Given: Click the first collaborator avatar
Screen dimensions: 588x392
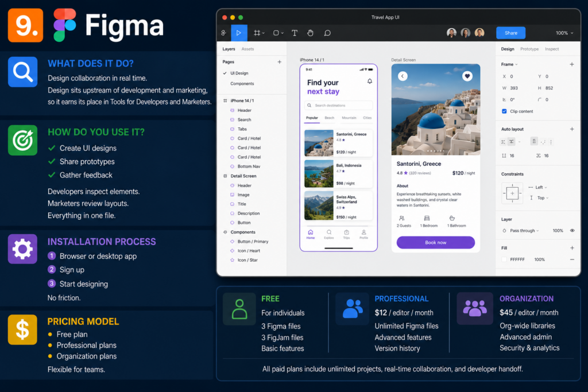Looking at the screenshot, I should (452, 33).
